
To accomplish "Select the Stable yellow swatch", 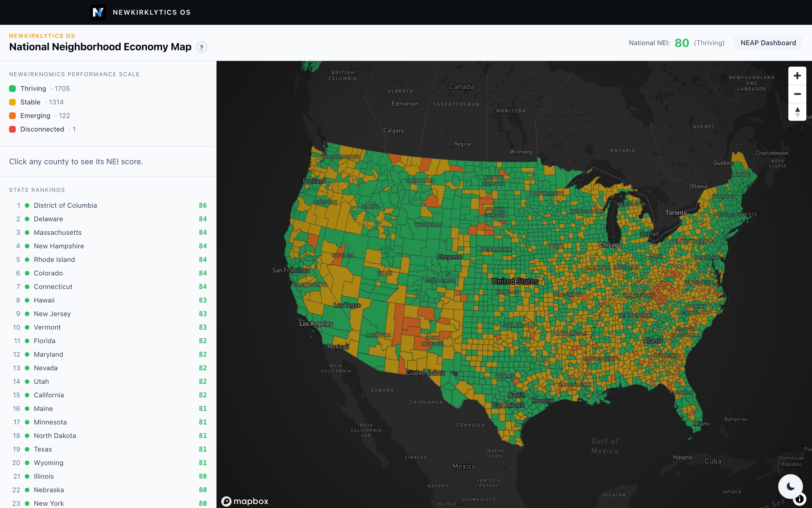I will coord(12,102).
